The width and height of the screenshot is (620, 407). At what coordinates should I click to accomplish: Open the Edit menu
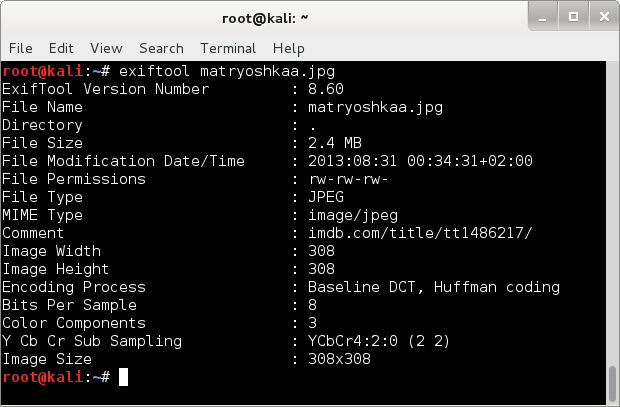pos(61,48)
